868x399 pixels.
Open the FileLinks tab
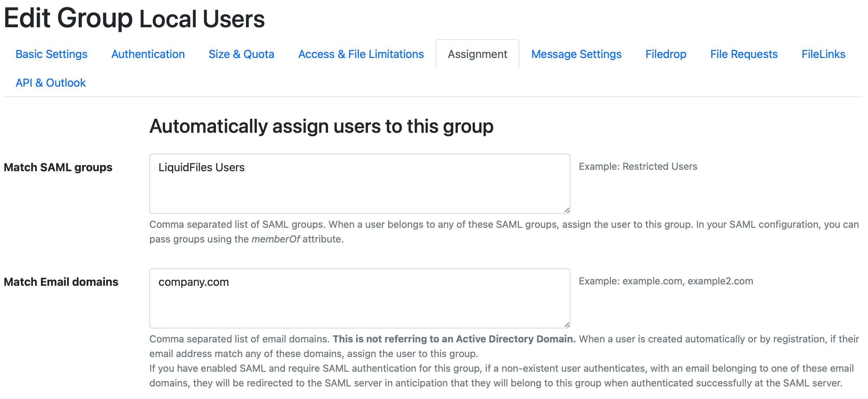(x=823, y=54)
